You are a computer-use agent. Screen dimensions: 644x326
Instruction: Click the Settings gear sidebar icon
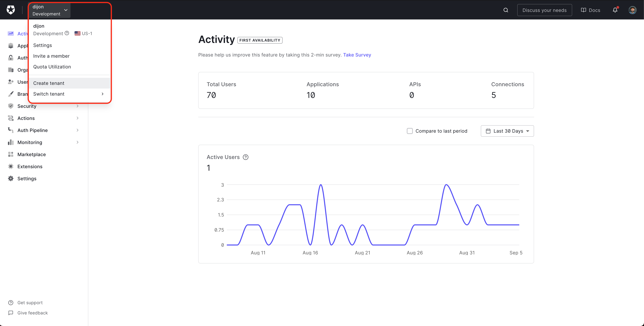(x=11, y=178)
